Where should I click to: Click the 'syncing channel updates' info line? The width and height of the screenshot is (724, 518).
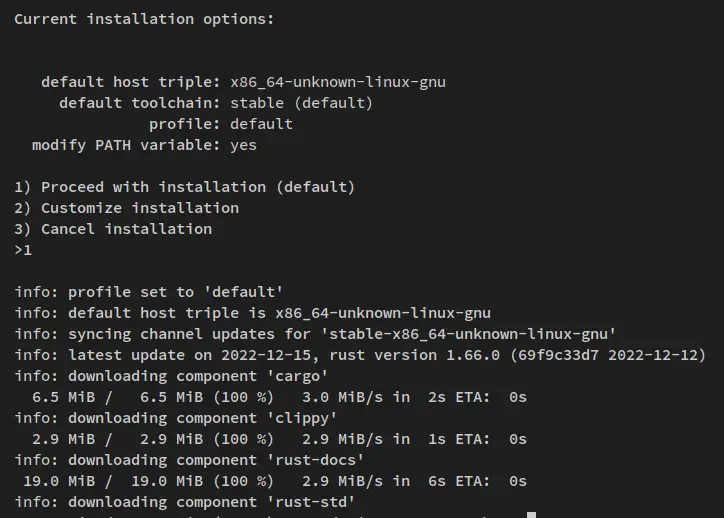coord(315,334)
